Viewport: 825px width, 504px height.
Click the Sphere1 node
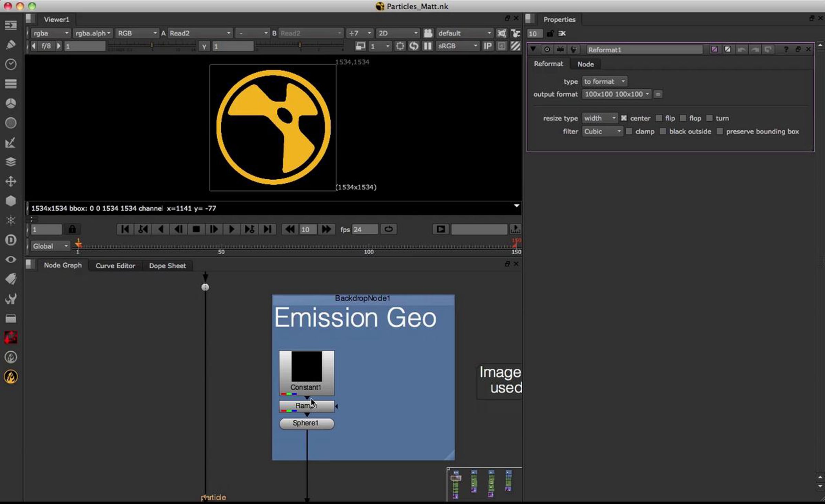point(306,423)
